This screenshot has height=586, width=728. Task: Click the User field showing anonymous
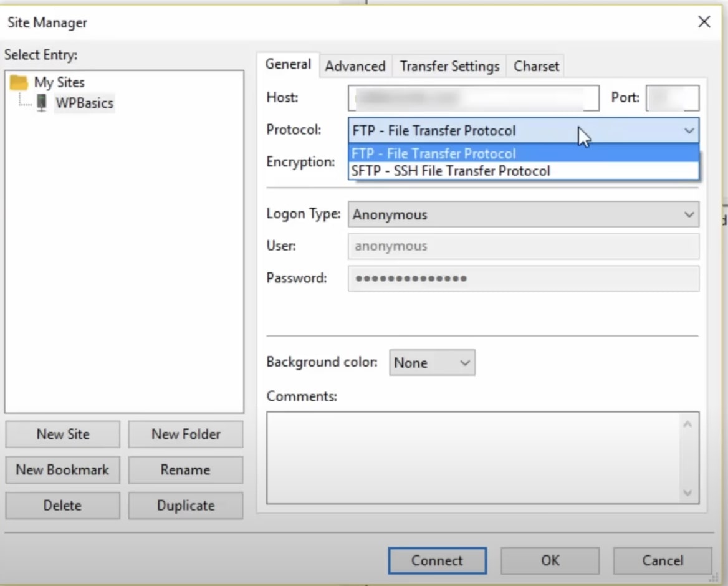tap(524, 246)
